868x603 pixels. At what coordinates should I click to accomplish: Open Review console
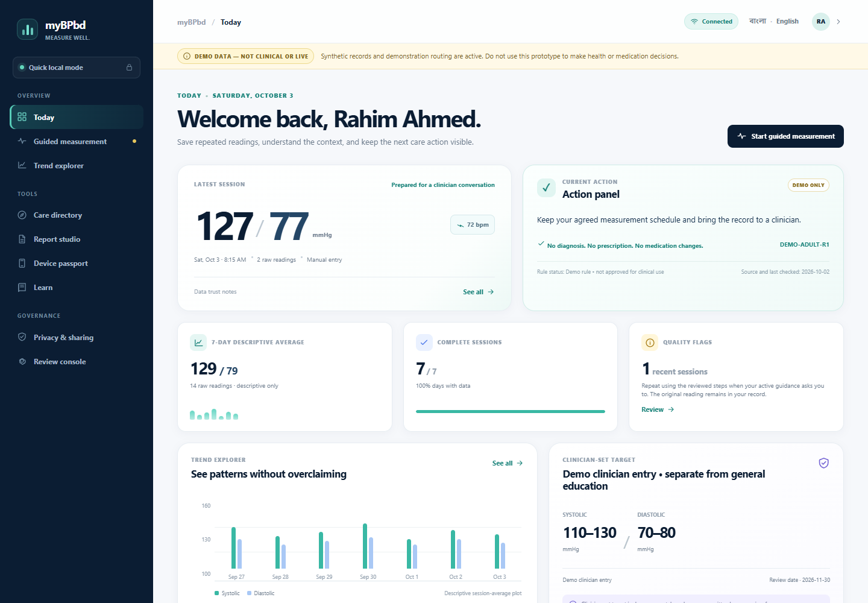click(x=77, y=361)
